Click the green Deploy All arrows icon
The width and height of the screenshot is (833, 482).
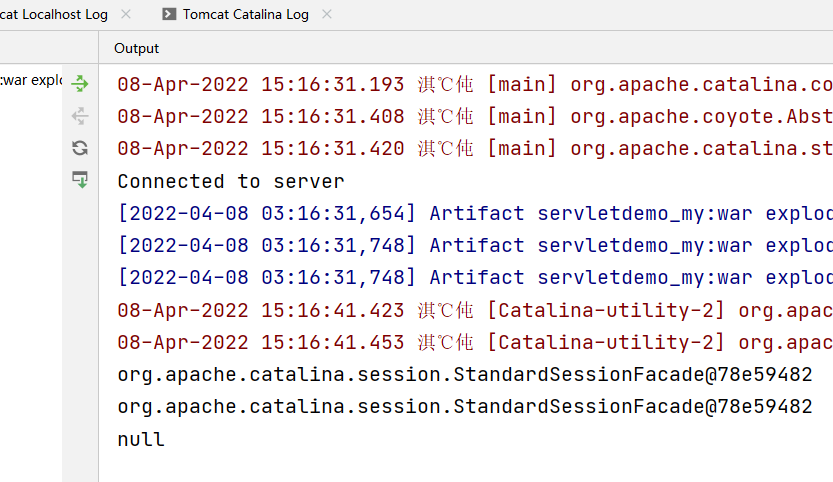click(x=80, y=83)
